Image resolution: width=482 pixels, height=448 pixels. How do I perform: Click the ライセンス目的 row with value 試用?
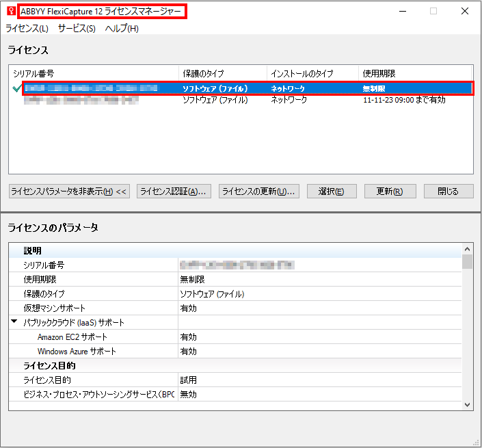point(235,380)
